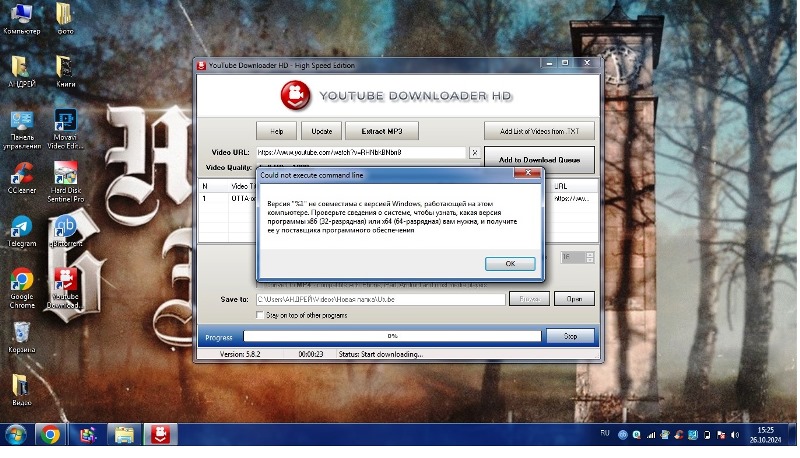The width and height of the screenshot is (800, 458).
Task: Click the Update button
Action: (x=321, y=131)
